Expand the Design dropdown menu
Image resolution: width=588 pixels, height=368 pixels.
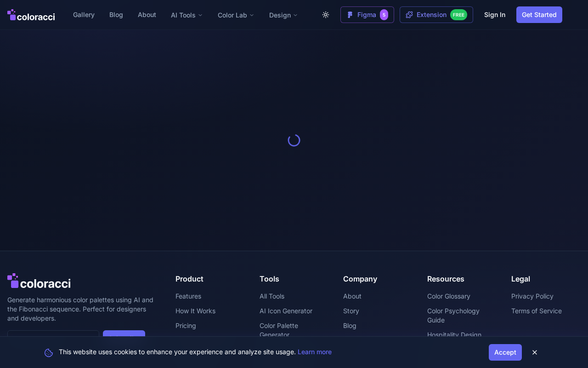pyautogui.click(x=283, y=15)
